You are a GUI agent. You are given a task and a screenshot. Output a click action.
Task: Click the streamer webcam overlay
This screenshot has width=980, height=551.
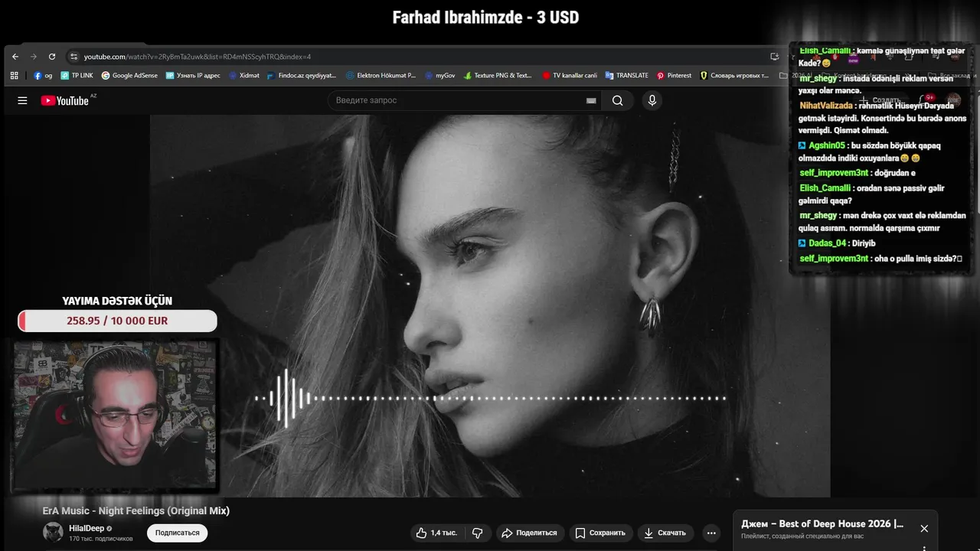[115, 415]
